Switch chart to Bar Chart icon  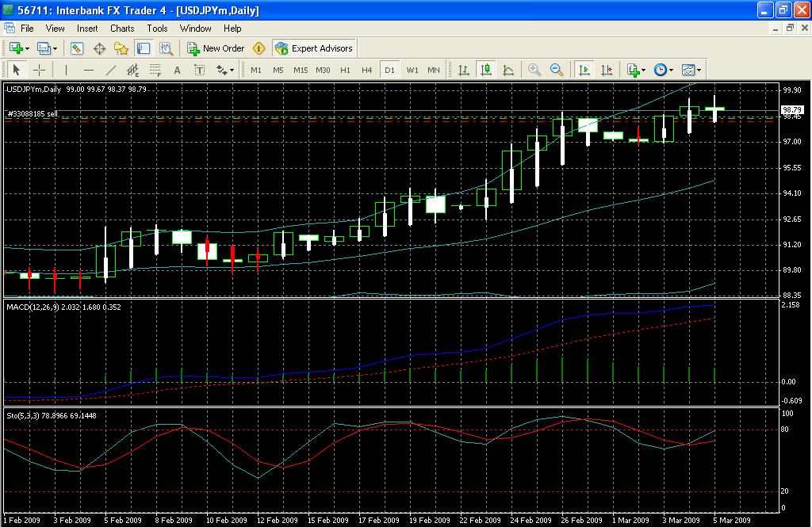click(x=464, y=70)
